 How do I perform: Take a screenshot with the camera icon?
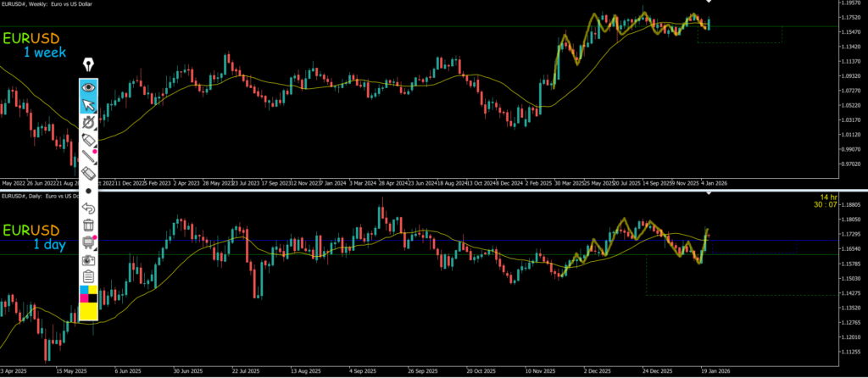point(88,260)
